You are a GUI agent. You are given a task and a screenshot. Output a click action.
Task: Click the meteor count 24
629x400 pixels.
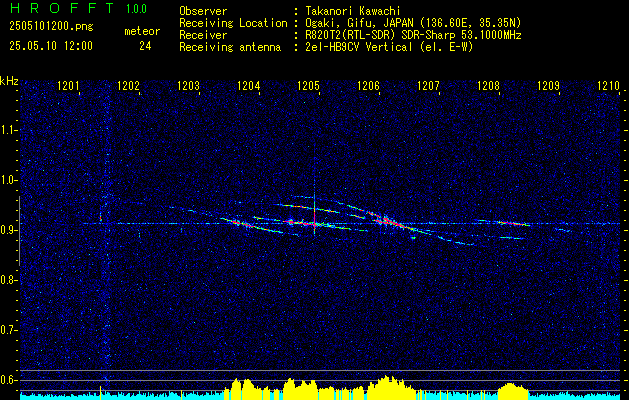point(145,46)
